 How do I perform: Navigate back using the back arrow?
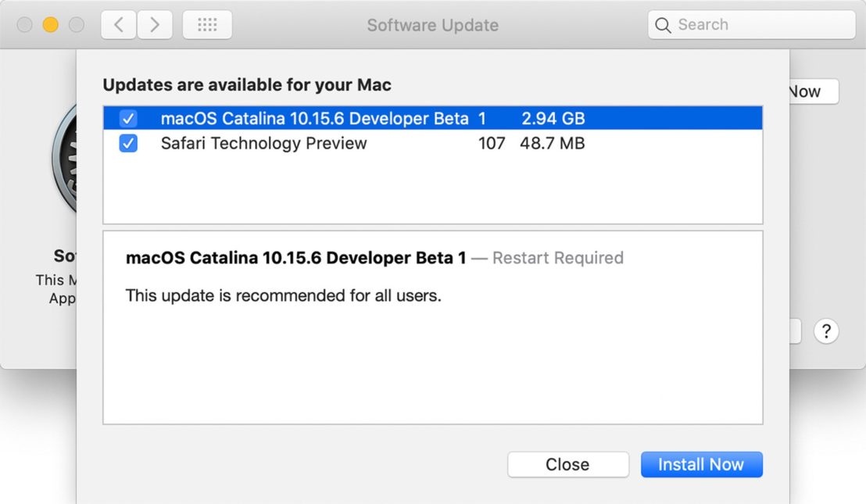pyautogui.click(x=117, y=24)
